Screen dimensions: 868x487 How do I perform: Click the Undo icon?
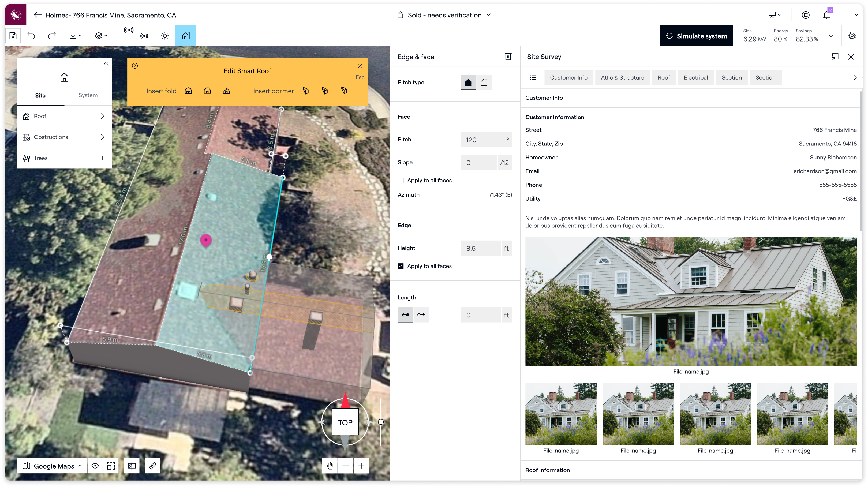coord(31,35)
